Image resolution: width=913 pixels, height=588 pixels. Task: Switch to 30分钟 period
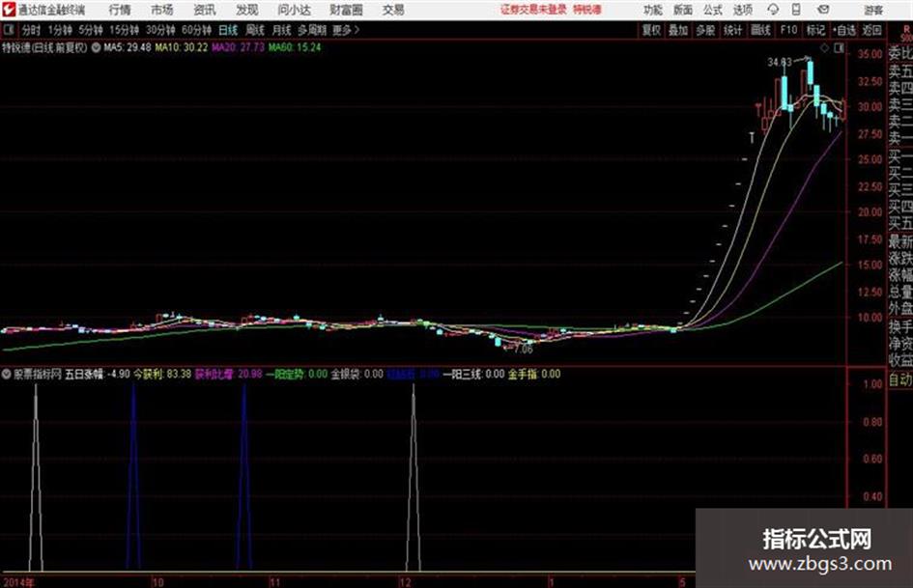[x=160, y=30]
